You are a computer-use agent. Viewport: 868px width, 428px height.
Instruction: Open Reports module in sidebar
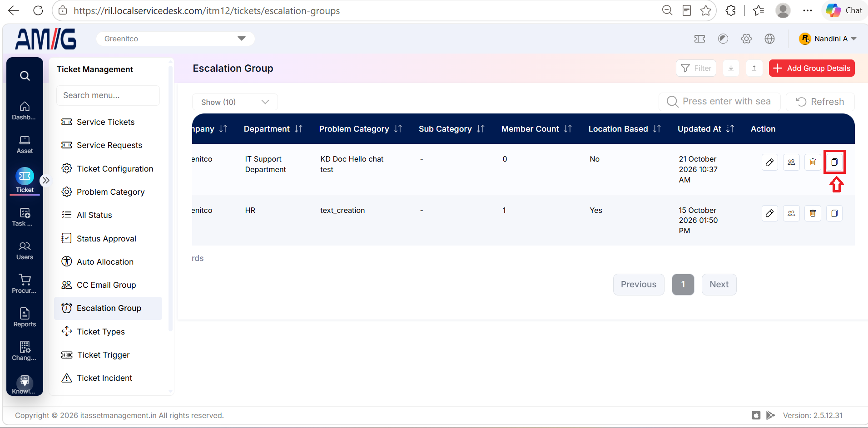pos(25,318)
